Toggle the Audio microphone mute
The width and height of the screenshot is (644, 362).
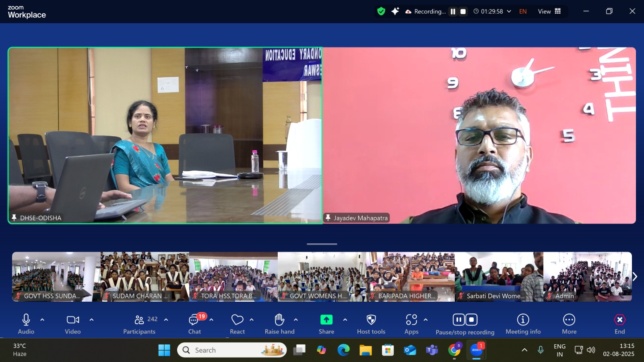(x=26, y=324)
